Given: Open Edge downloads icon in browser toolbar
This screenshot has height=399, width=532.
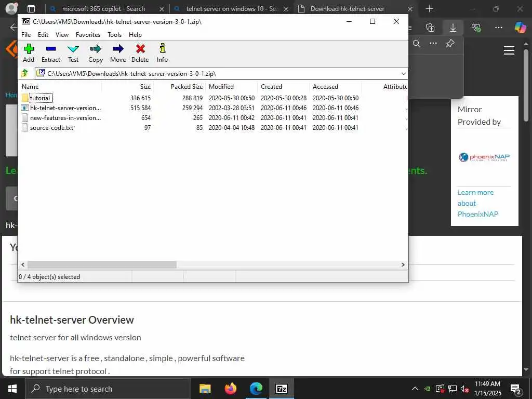Looking at the screenshot, I should click(453, 28).
